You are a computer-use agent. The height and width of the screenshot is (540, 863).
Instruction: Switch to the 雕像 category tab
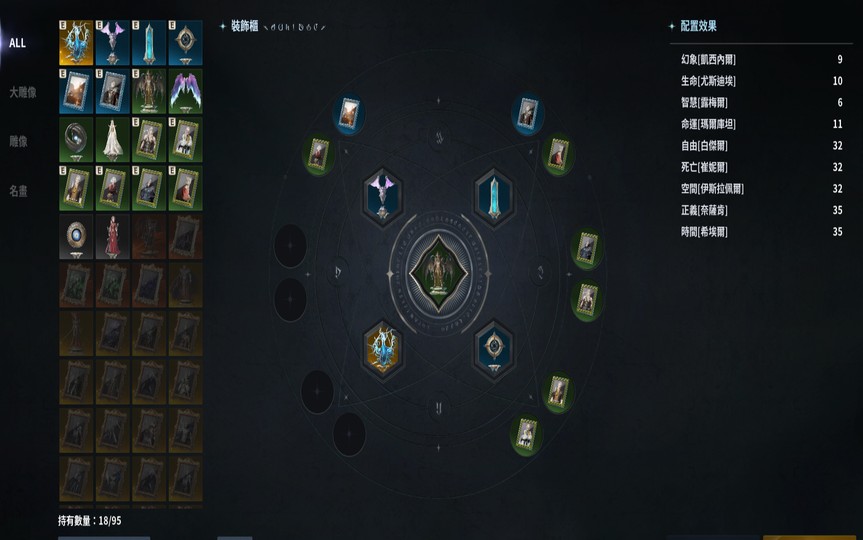click(18, 141)
